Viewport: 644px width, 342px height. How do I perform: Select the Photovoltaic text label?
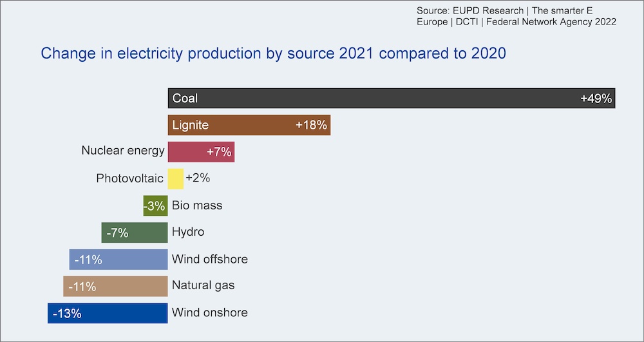(x=130, y=178)
